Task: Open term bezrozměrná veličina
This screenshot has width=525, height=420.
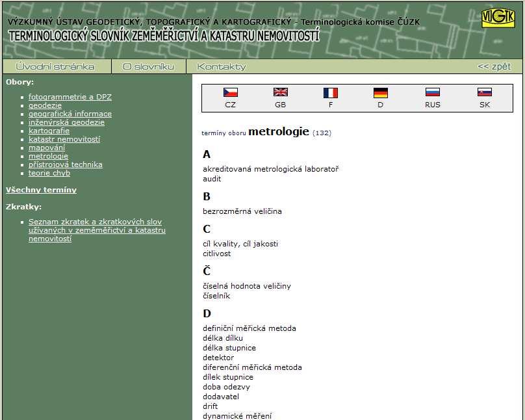Action: 242,211
